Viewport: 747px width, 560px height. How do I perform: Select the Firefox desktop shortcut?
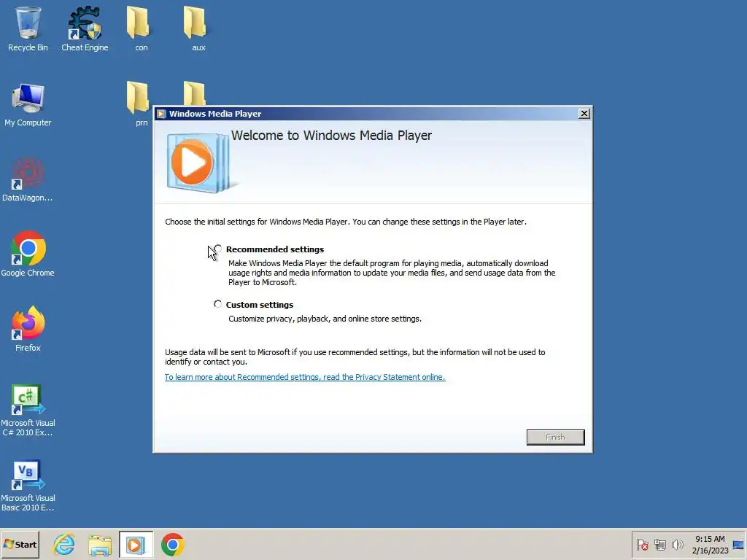click(x=28, y=330)
